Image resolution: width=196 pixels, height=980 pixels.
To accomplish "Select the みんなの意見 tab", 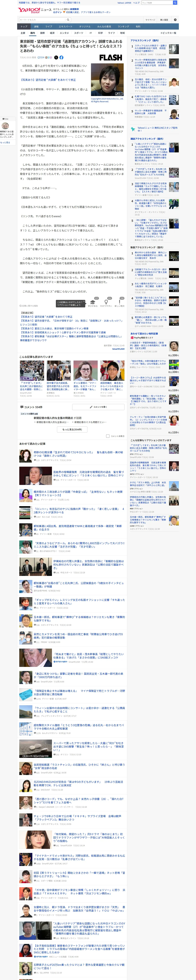I will [x=104, y=27].
